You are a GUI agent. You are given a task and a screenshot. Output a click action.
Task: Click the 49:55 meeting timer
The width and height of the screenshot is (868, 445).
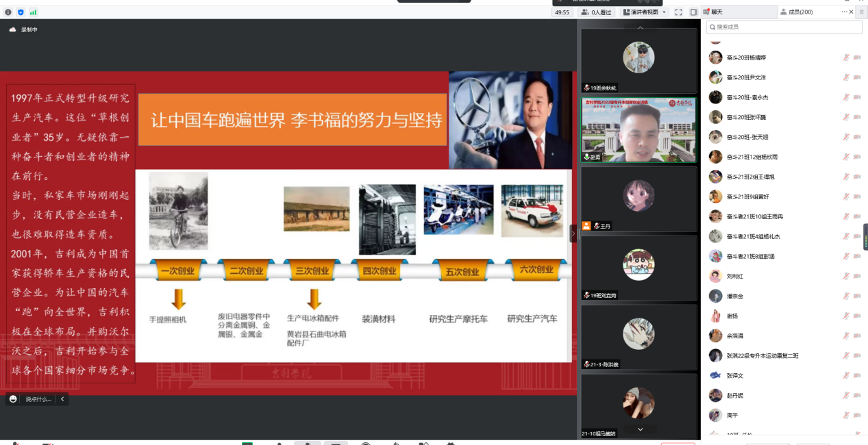coord(562,12)
